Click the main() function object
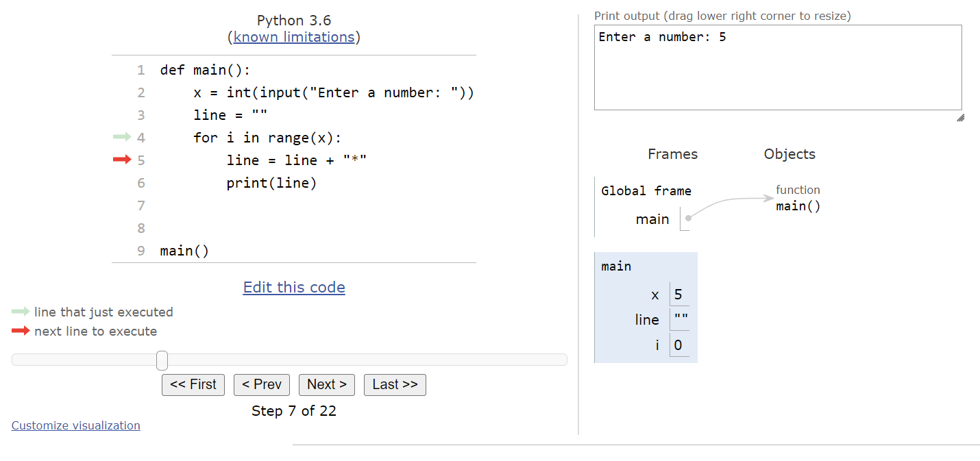 798,205
